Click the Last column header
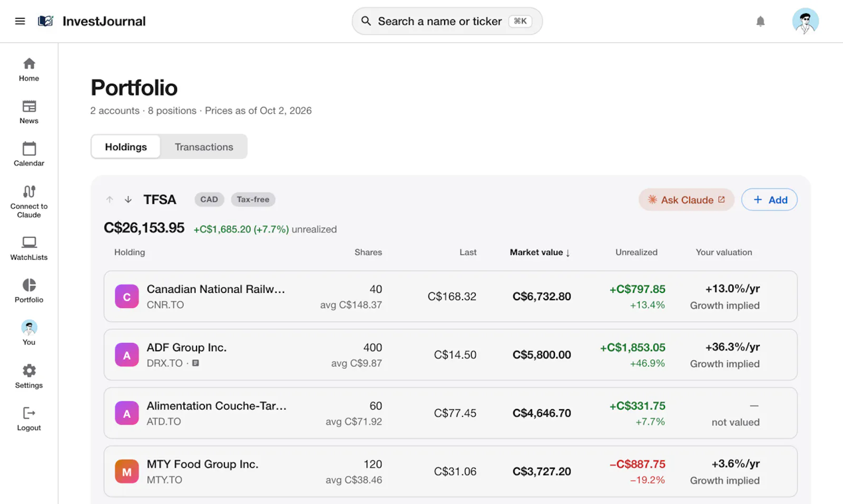Screen dimensions: 843x504 [468, 252]
